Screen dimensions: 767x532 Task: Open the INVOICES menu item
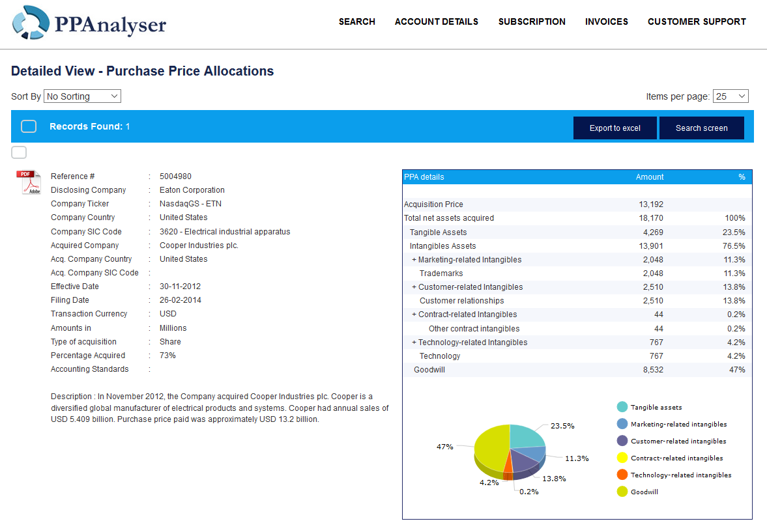tap(607, 22)
